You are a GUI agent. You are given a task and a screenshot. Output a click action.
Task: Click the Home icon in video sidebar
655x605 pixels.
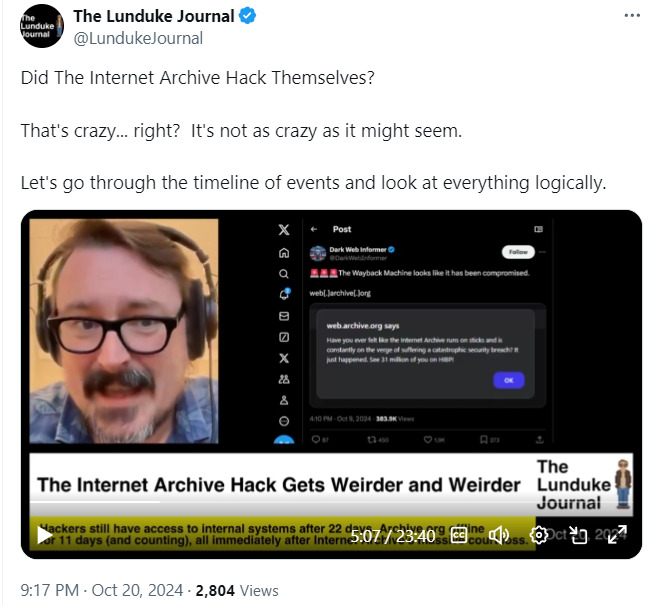pos(284,253)
